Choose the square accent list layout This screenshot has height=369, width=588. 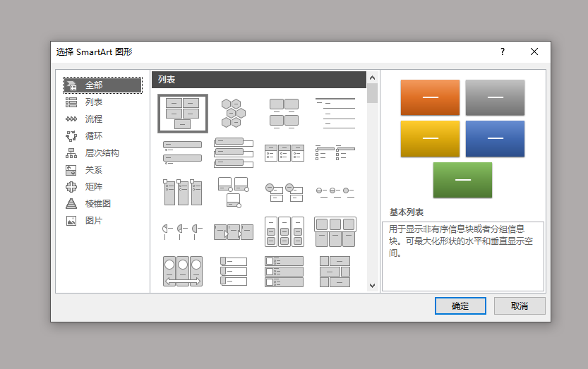tap(335, 153)
